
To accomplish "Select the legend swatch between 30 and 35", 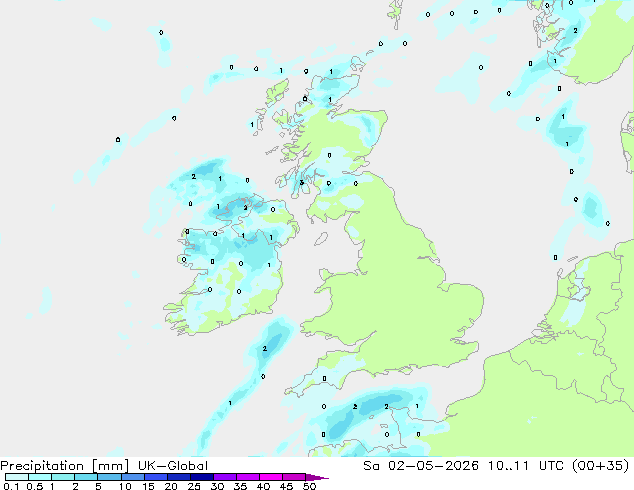I will click(224, 477).
